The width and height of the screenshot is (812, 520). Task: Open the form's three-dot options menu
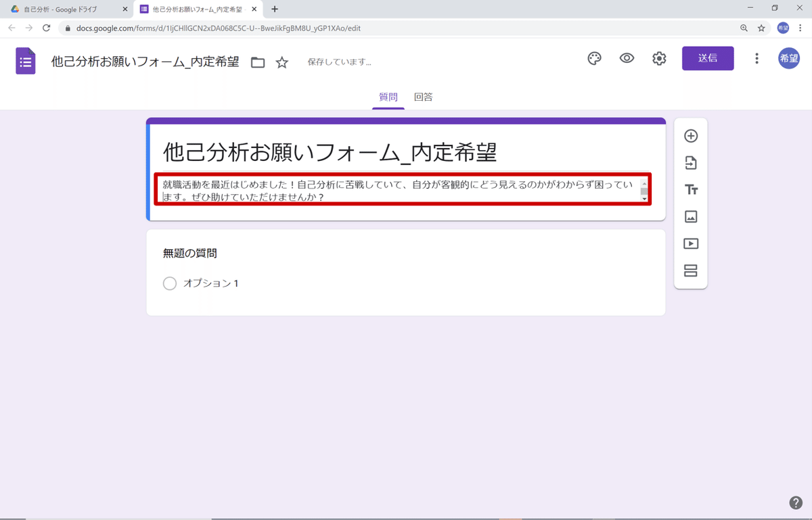[x=757, y=58]
